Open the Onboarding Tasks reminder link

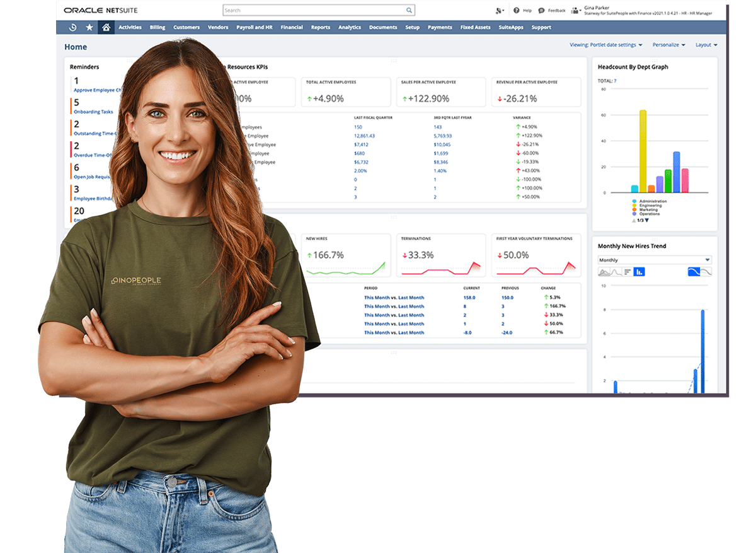tap(93, 112)
